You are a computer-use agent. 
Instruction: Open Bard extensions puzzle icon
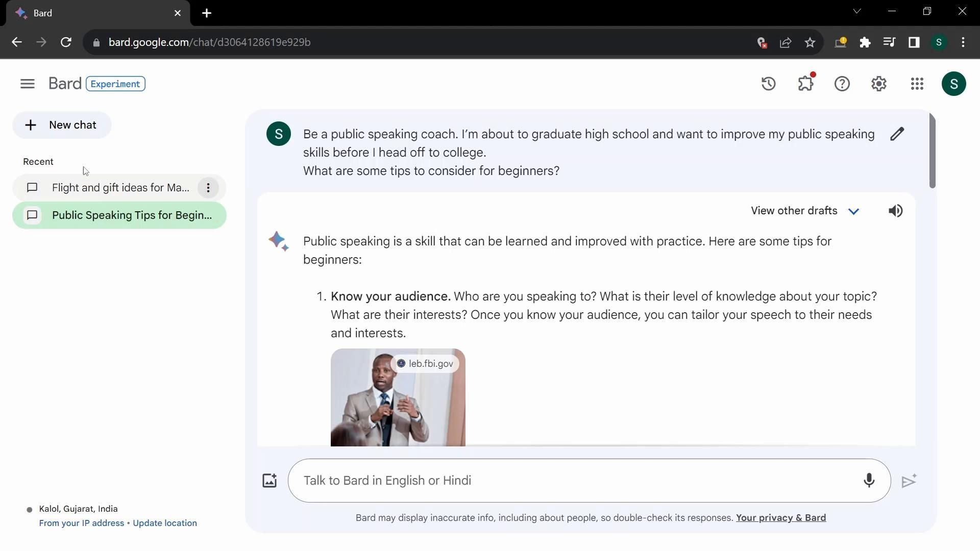805,84
